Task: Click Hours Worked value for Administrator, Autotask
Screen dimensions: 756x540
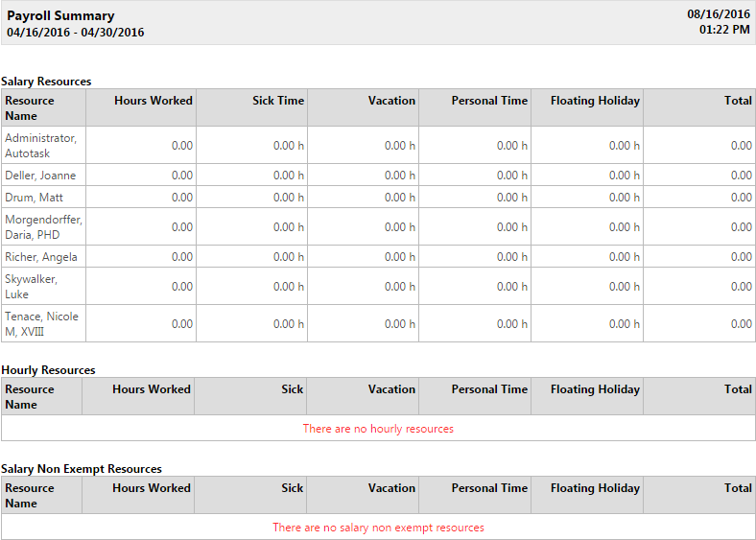Action: [x=182, y=146]
